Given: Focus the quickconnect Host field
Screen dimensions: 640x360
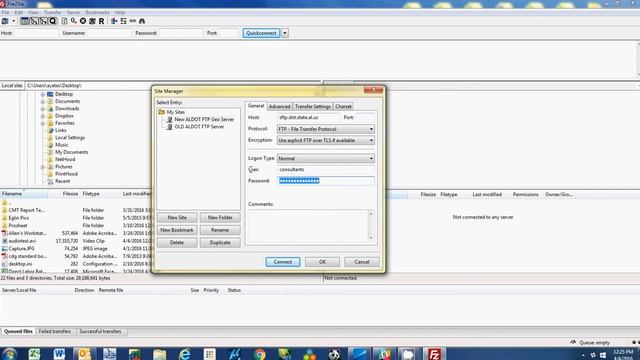Looking at the screenshot, I should 36,33.
